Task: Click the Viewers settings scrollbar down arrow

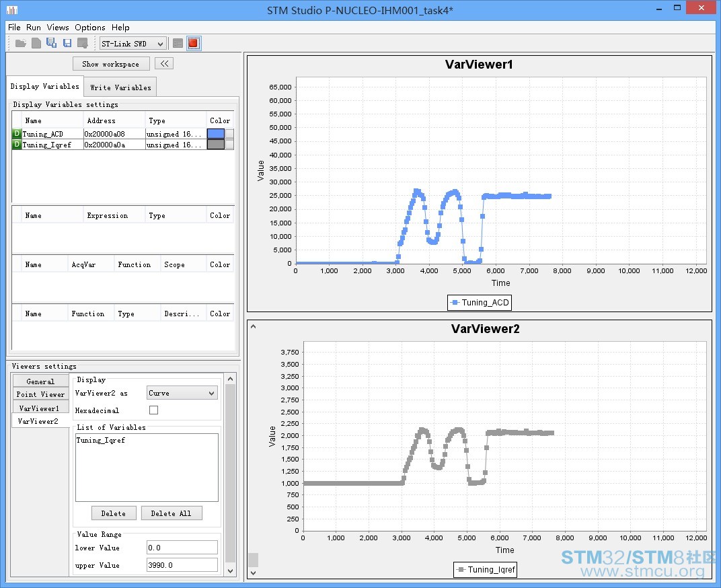Action: (x=231, y=571)
